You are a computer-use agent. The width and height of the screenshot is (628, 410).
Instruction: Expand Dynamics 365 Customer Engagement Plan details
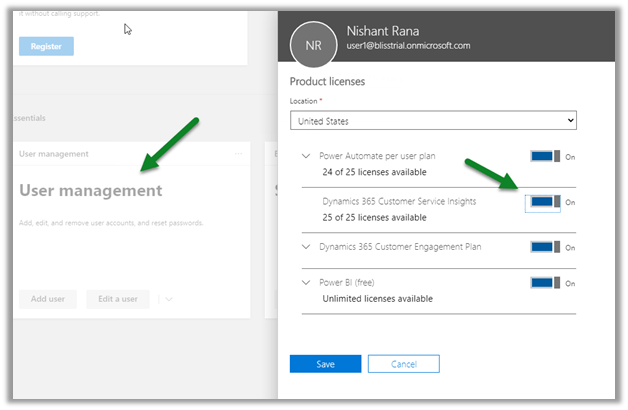point(305,247)
